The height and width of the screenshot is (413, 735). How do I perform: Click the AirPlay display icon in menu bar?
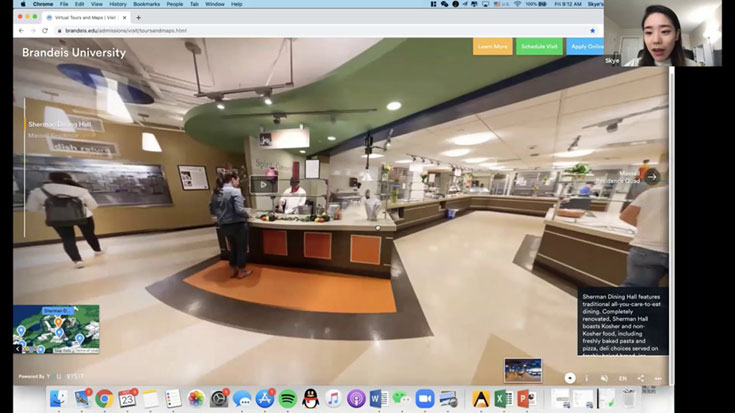pyautogui.click(x=486, y=4)
